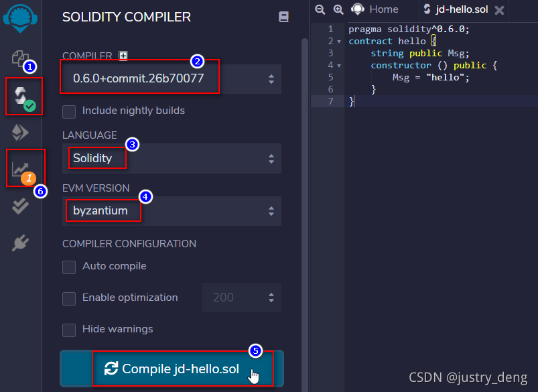Collapse constructor fold arrow on line 4
This screenshot has height=392, width=538.
pos(339,66)
